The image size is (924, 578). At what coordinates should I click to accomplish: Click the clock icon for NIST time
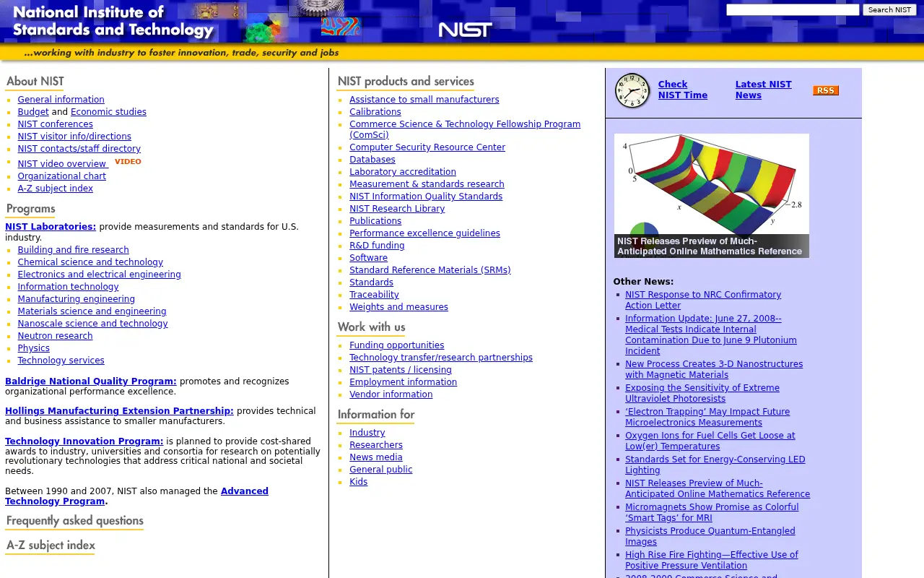click(x=632, y=91)
